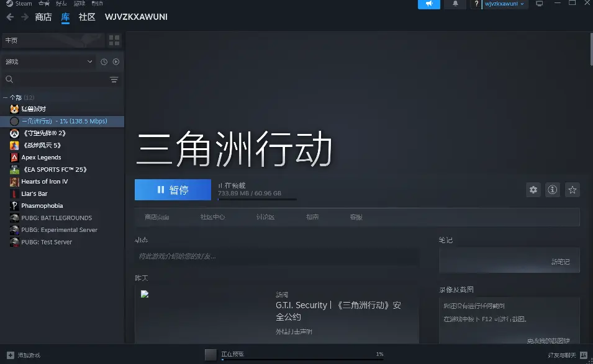Toggle ready-to-play filter icon

pyautogui.click(x=116, y=62)
